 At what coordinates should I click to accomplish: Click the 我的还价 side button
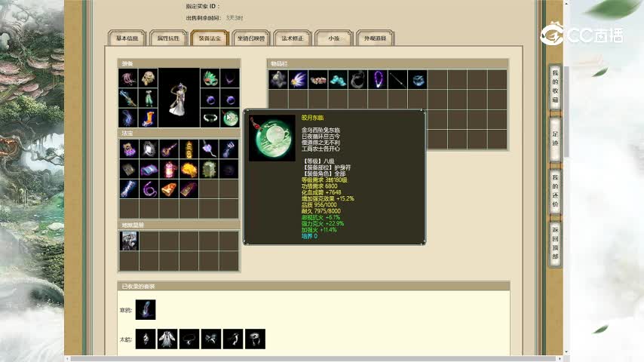[x=555, y=190]
